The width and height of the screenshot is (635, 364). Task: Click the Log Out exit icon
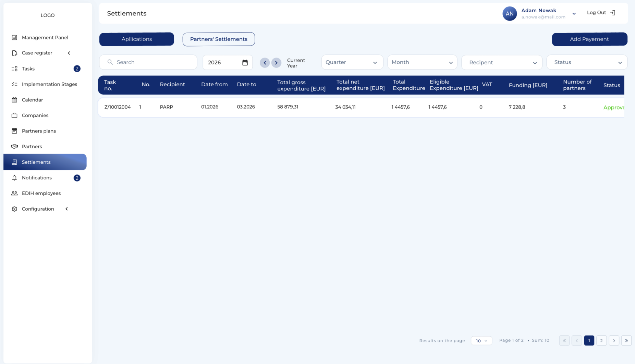click(613, 13)
